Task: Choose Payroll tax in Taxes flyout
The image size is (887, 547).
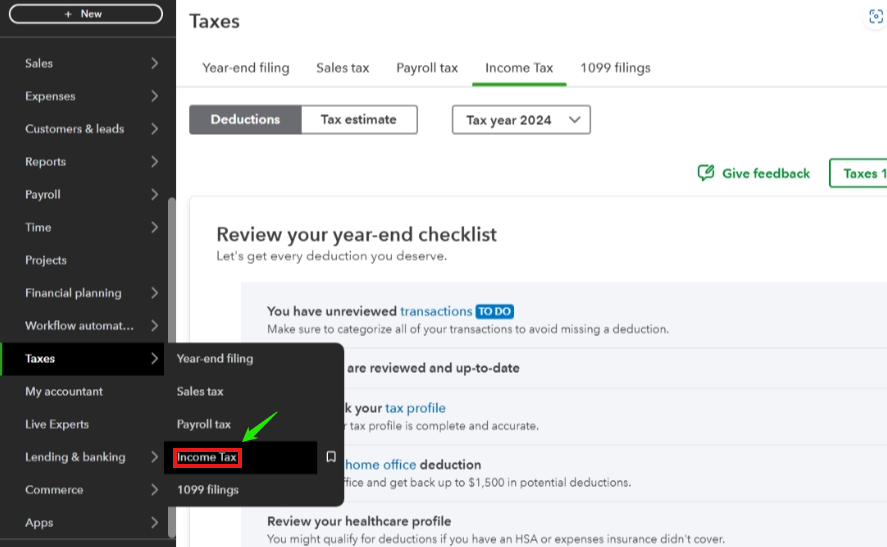Action: [x=204, y=424]
